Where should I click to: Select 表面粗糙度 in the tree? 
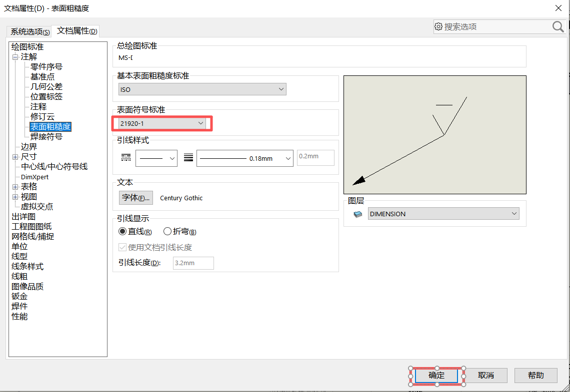point(50,127)
